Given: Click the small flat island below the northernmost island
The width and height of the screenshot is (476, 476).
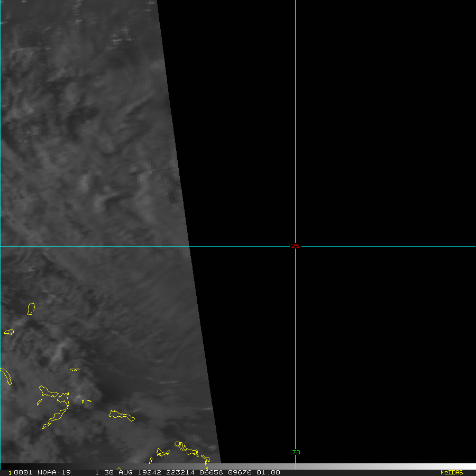Looking at the screenshot, I should pyautogui.click(x=8, y=332).
